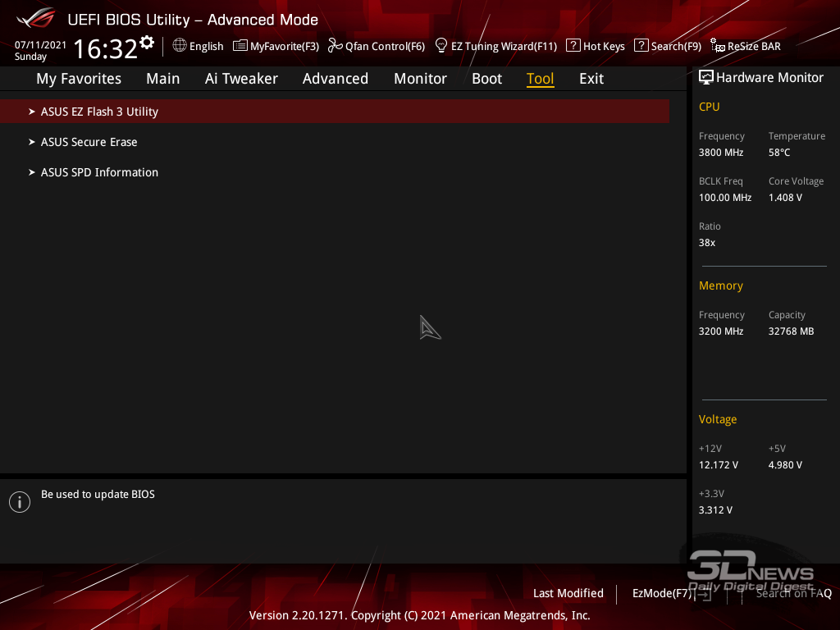840x630 pixels.
Task: Open the Monitor tab
Action: click(x=421, y=79)
